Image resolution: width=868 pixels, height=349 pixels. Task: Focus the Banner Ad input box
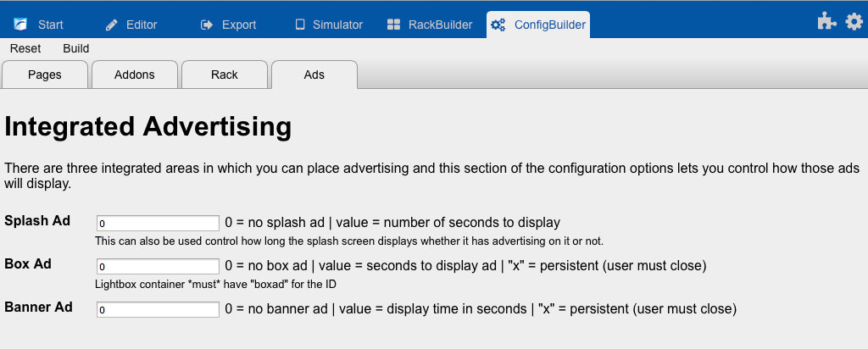159,309
